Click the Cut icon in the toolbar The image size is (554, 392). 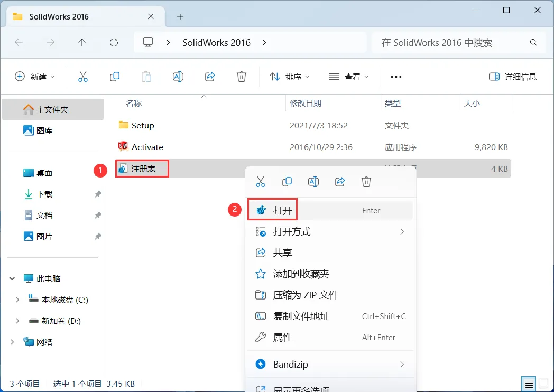coord(82,77)
